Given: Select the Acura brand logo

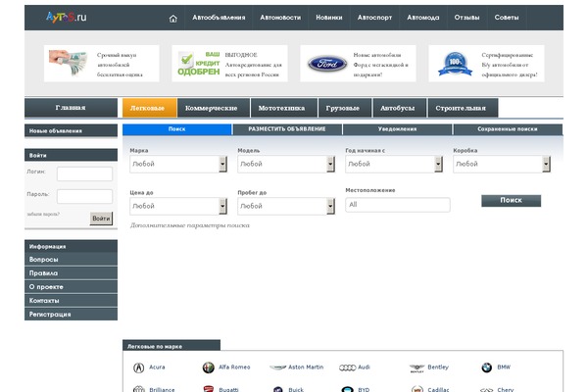Looking at the screenshot, I should [x=138, y=367].
